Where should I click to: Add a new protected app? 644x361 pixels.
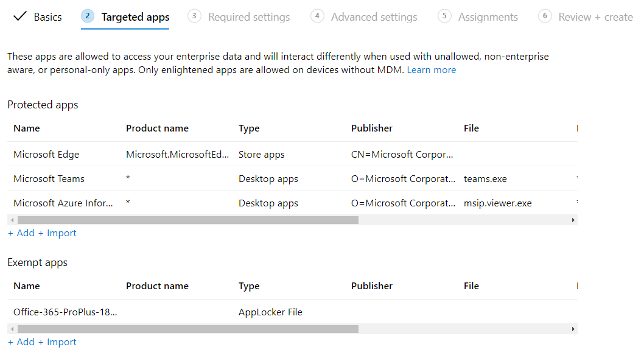[21, 233]
